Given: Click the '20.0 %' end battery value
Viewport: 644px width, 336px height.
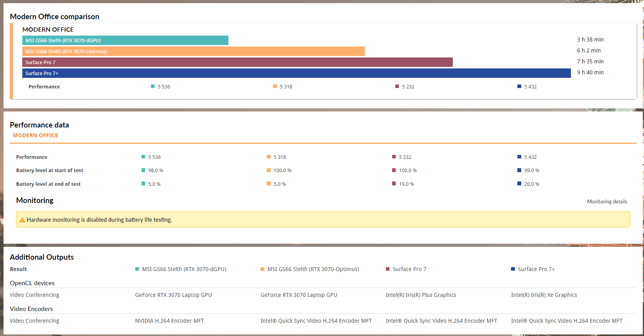Looking at the screenshot, I should [532, 184].
